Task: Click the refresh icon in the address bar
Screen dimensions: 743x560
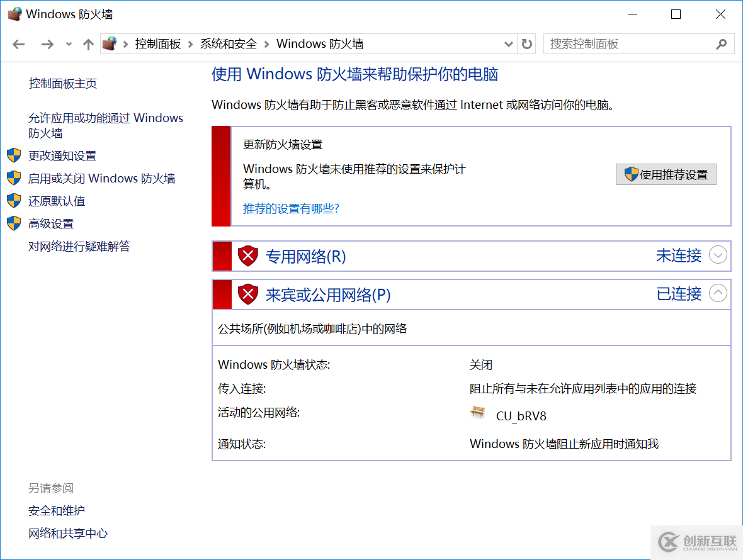Action: click(x=526, y=43)
